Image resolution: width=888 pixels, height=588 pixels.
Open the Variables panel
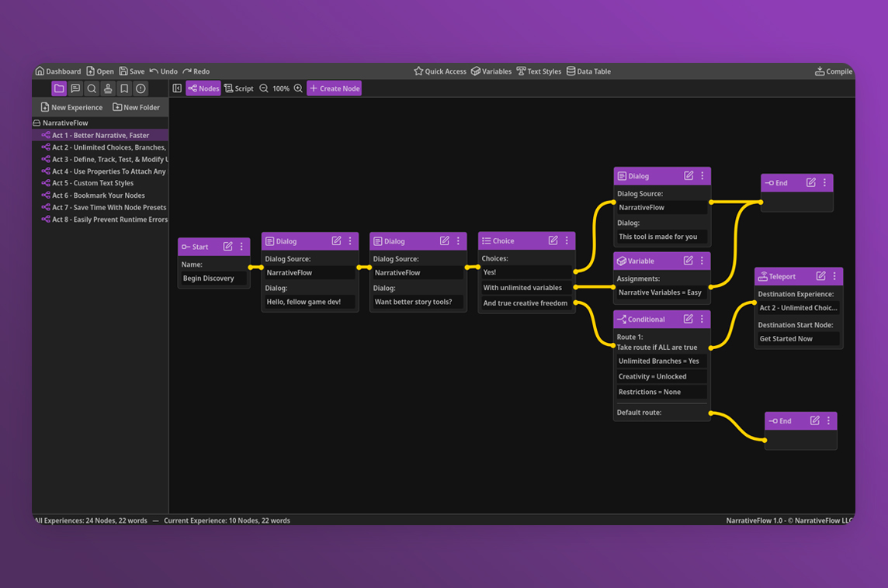pyautogui.click(x=491, y=71)
